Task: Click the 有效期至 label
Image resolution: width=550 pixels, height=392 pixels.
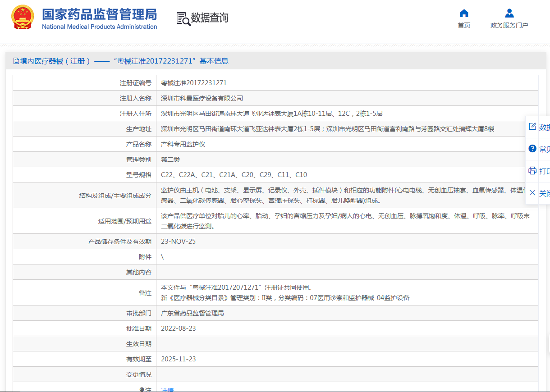Action: tap(138, 359)
